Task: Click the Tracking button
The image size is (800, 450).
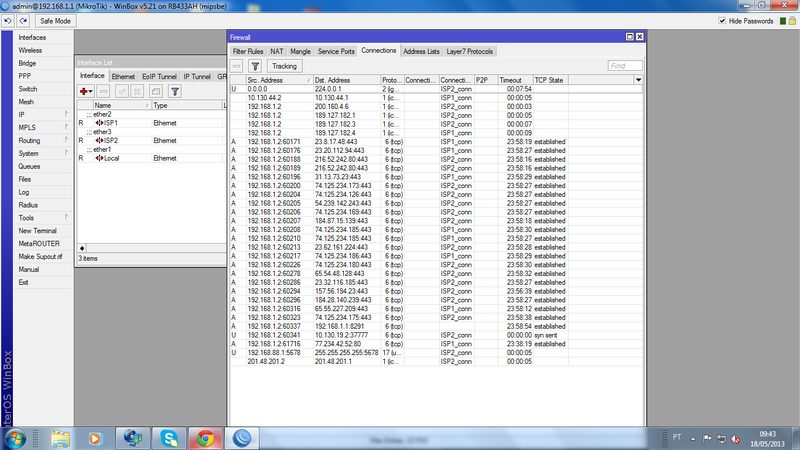Action: pos(284,66)
